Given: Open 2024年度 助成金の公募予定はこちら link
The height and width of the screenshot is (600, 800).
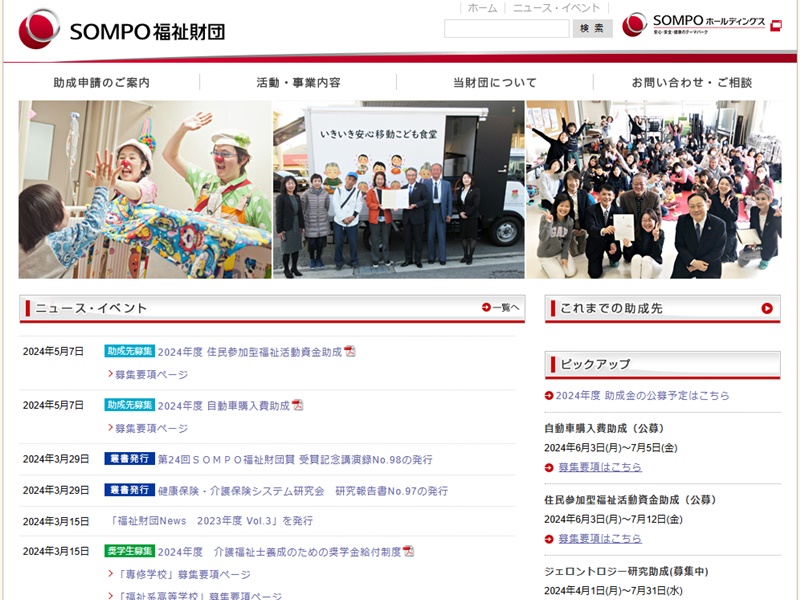Looking at the screenshot, I should tap(642, 395).
